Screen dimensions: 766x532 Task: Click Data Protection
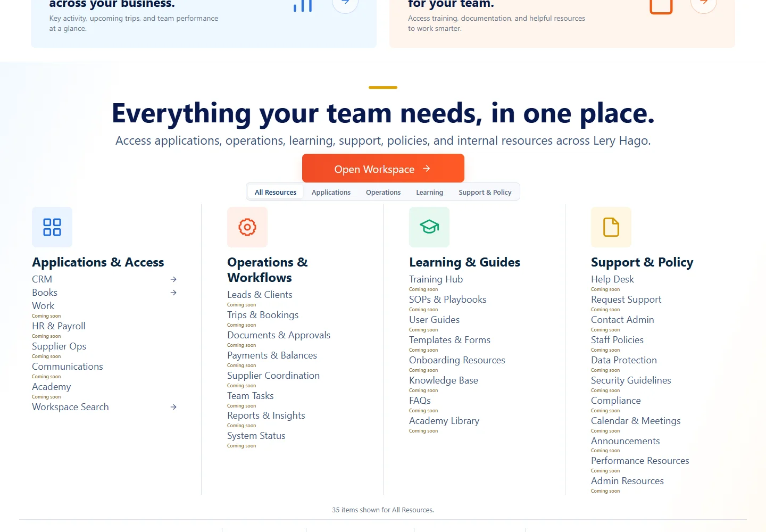[x=624, y=360]
